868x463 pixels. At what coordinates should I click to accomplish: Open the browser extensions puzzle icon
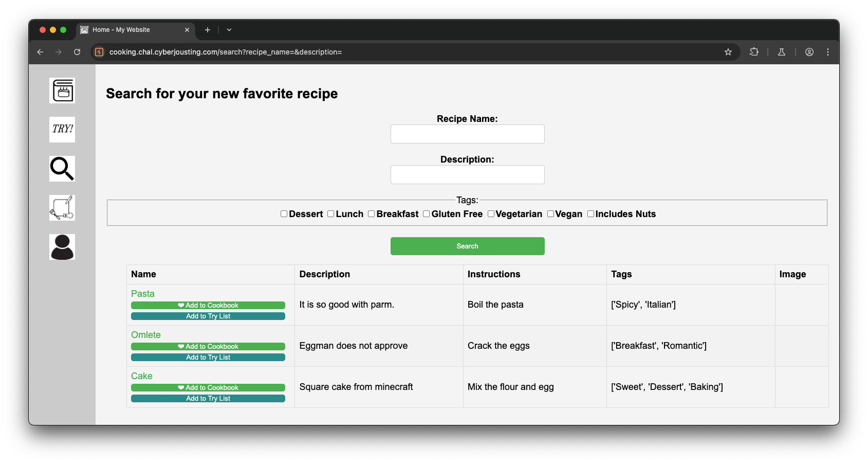pyautogui.click(x=754, y=52)
